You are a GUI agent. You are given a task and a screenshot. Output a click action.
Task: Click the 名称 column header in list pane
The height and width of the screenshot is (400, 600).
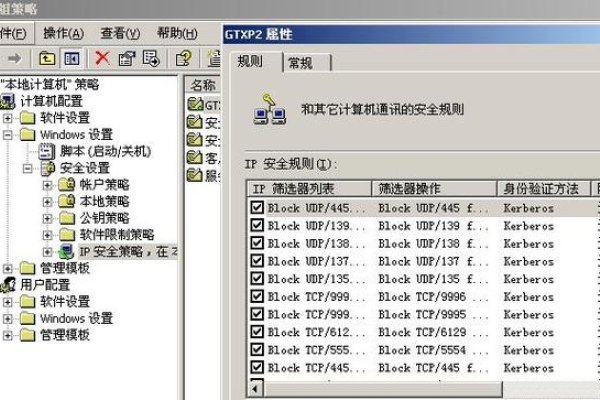pyautogui.click(x=203, y=85)
